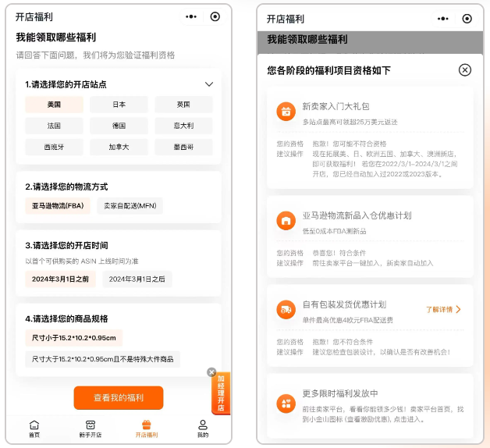Screen dimensions: 490x448
Task: Go to 首页 home tab
Action: click(34, 429)
